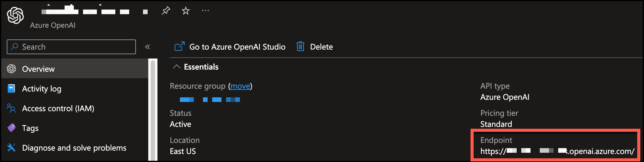Viewport: 644px width, 162px height.
Task: Click the Access control people icon
Action: [11, 108]
